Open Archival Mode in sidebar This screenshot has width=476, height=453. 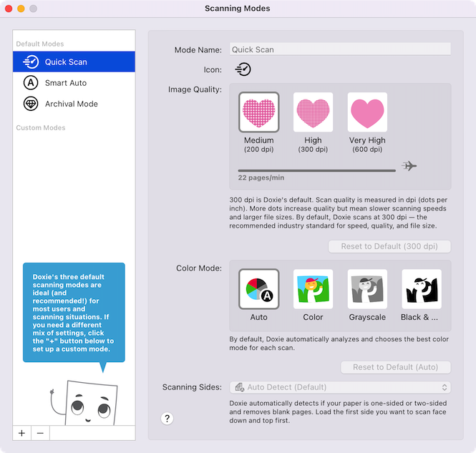[74, 104]
